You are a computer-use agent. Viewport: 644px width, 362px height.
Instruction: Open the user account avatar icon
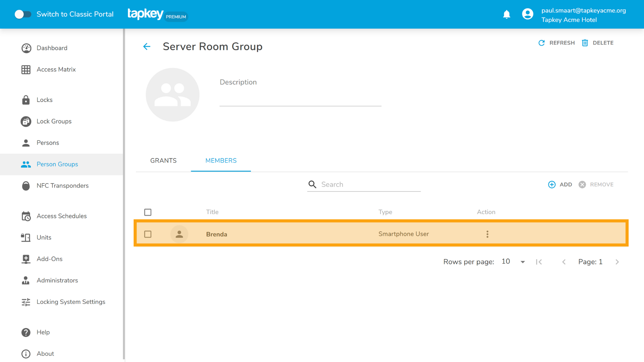coord(528,14)
